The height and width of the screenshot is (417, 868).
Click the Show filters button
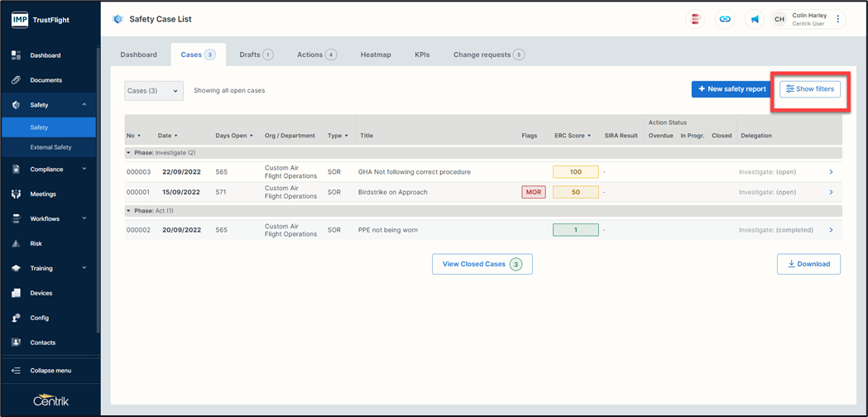(x=810, y=89)
